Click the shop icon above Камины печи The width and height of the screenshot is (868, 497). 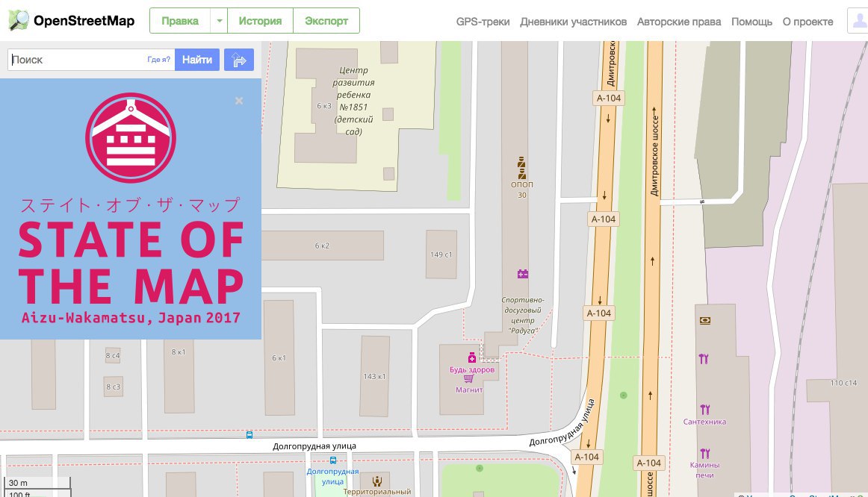pyautogui.click(x=704, y=454)
